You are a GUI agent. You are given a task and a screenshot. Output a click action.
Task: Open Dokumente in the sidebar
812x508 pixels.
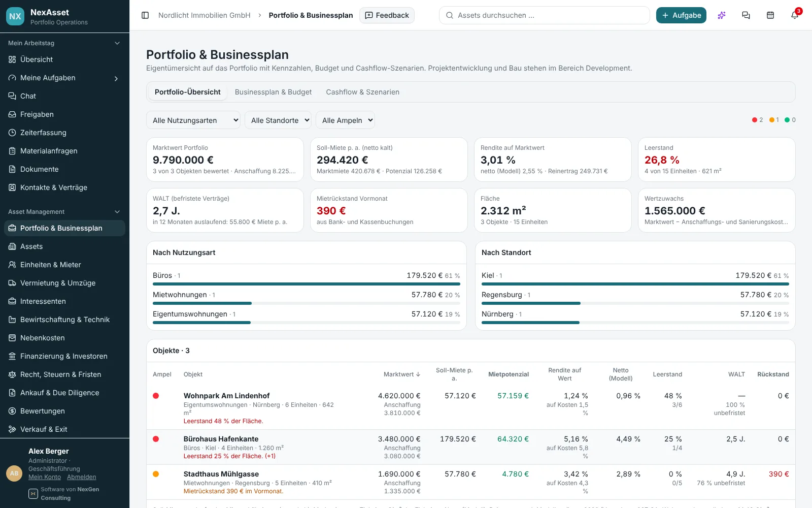[64, 169]
